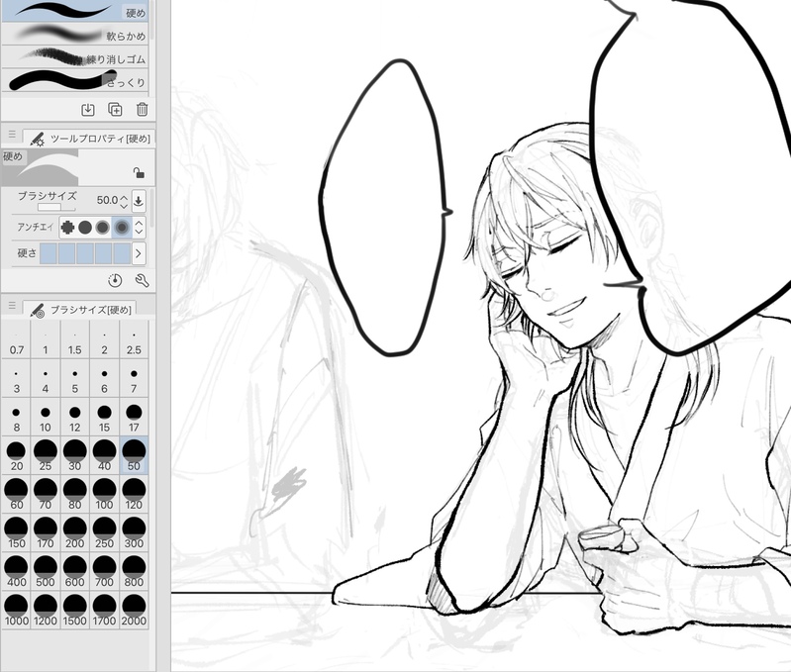This screenshot has width=791, height=672.
Task: Choose brush size 400 preset
Action: [x=16, y=572]
